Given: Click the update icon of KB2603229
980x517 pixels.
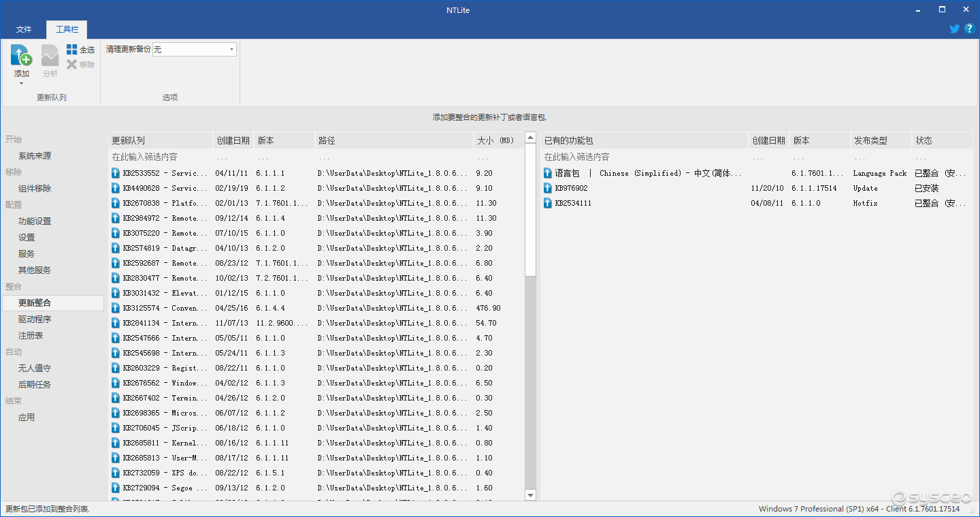Looking at the screenshot, I should pyautogui.click(x=116, y=368).
